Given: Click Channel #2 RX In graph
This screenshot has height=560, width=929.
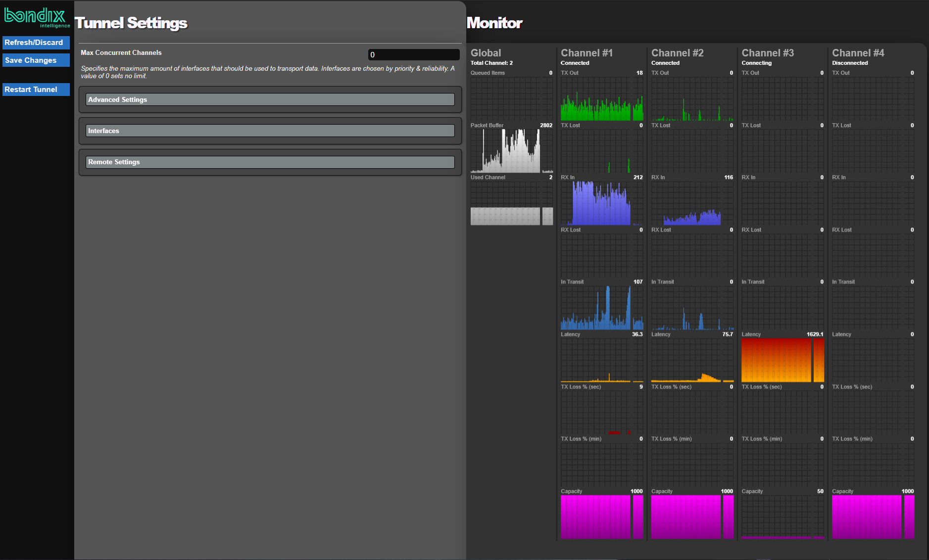Looking at the screenshot, I should 692,203.
